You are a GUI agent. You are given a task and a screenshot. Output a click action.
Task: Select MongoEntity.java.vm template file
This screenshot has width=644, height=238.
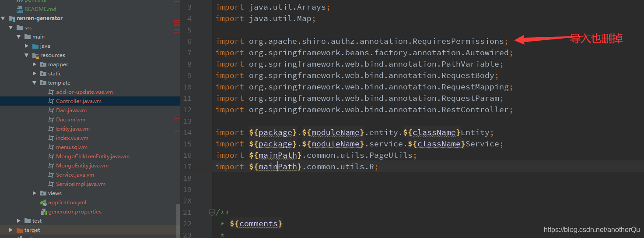point(82,166)
